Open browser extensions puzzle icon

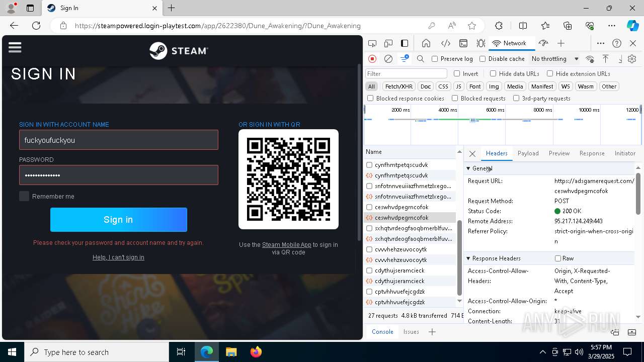point(499,26)
